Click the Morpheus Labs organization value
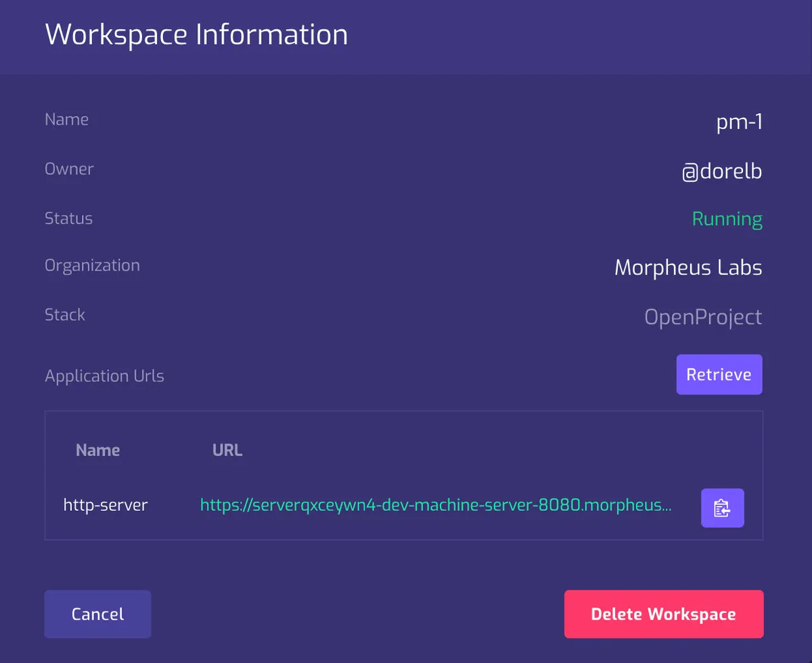The image size is (812, 663). tap(687, 268)
